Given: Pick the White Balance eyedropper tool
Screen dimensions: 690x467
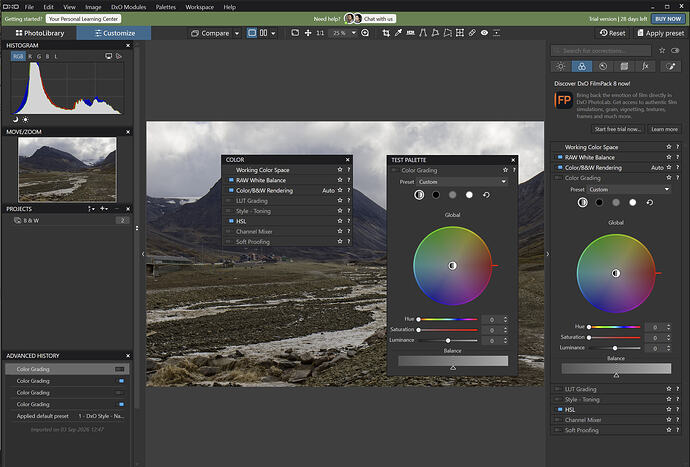Looking at the screenshot, I should [x=398, y=33].
